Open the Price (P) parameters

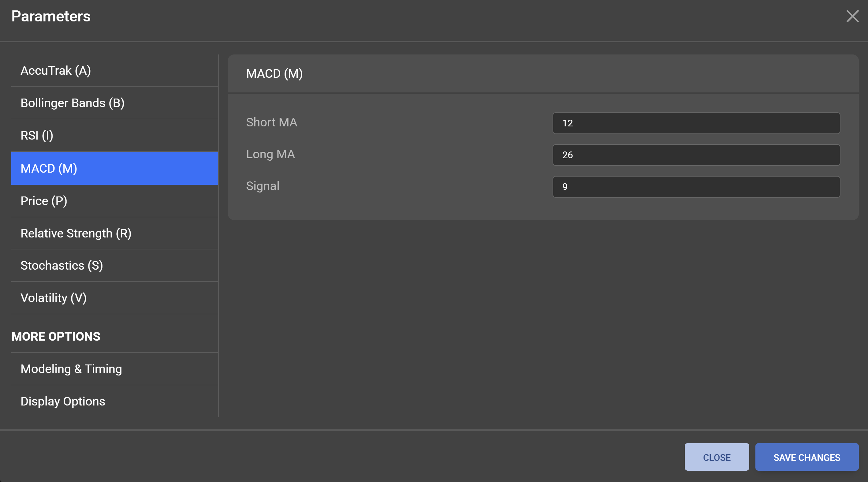[x=114, y=201]
